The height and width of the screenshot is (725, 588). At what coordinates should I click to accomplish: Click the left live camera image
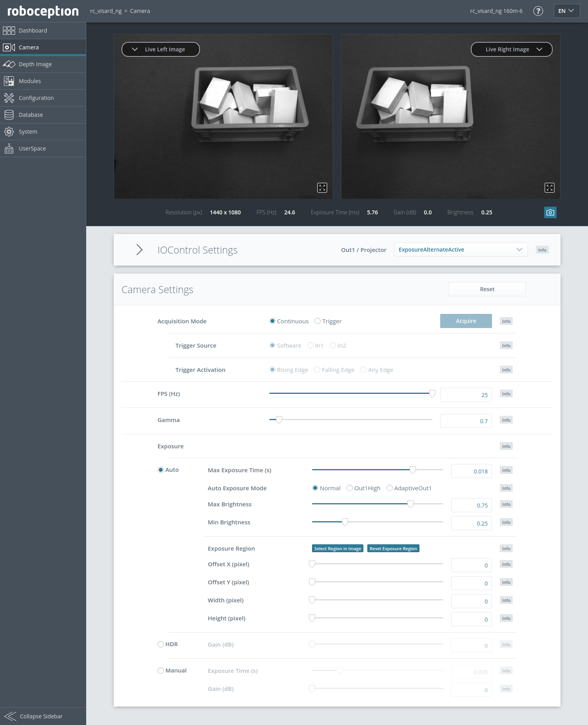pyautogui.click(x=223, y=116)
